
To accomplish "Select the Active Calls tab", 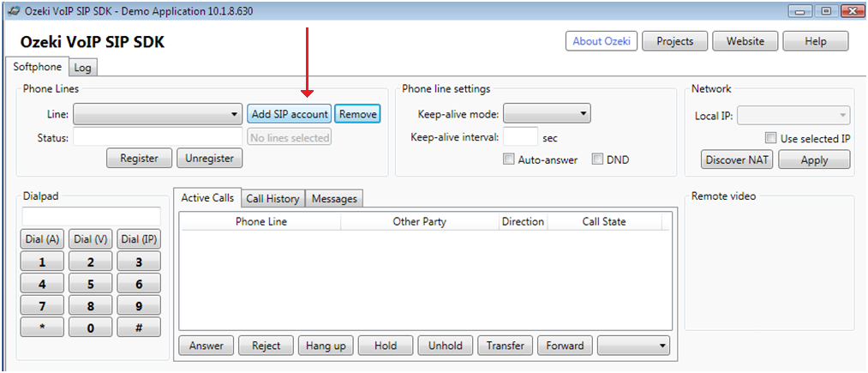I will pyautogui.click(x=207, y=197).
